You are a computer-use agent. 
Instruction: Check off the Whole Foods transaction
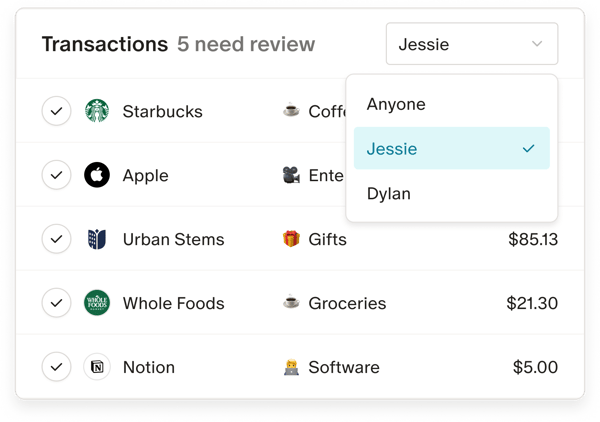coord(57,303)
